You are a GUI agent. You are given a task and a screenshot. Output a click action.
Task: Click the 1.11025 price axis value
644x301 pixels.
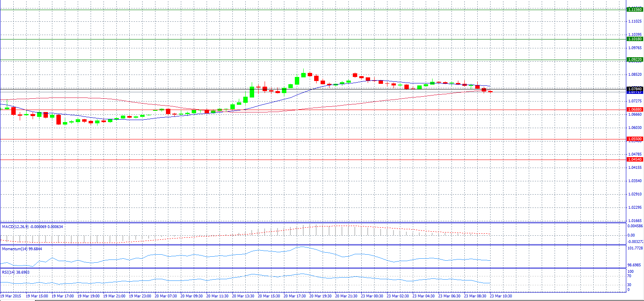(x=635, y=21)
